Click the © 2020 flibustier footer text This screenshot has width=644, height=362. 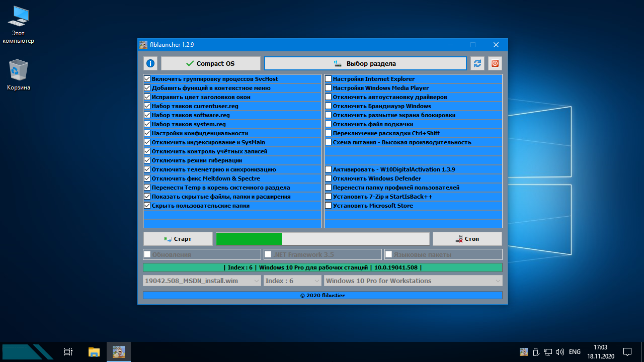pyautogui.click(x=323, y=295)
